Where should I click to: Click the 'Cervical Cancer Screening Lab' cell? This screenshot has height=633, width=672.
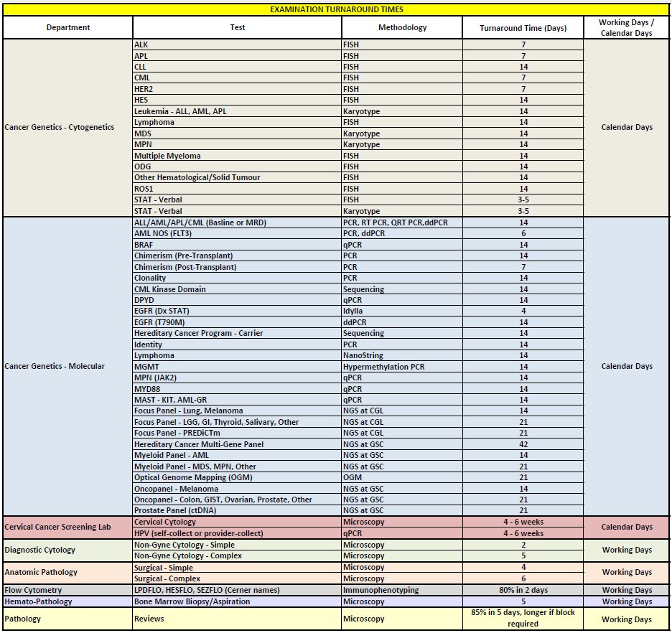68,527
